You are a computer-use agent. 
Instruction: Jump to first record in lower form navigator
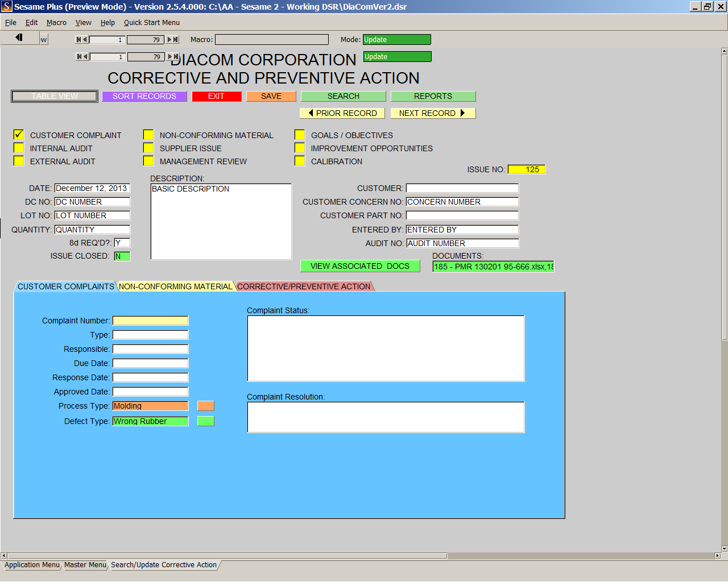click(79, 57)
